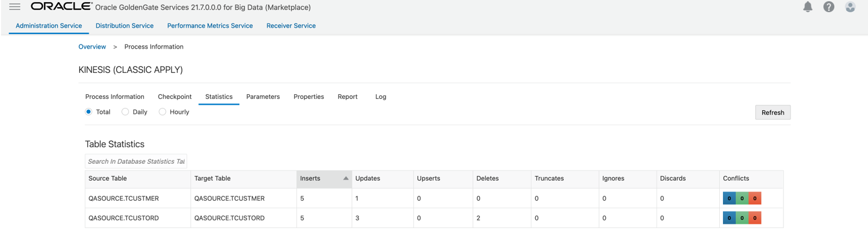Screen dimensions: 868x229
Task: Open the Checkpoint tab
Action: (x=174, y=97)
